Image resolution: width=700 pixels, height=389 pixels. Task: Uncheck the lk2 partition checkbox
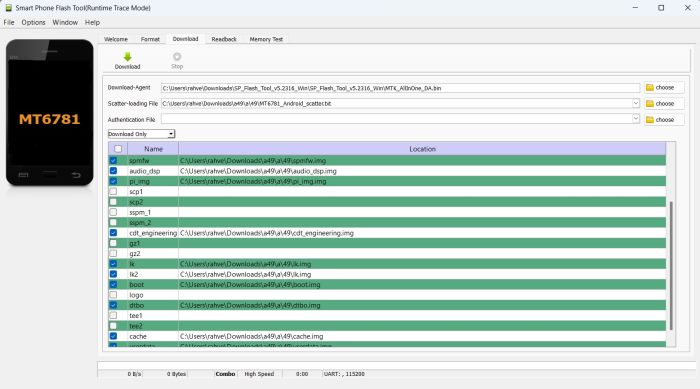(x=113, y=274)
